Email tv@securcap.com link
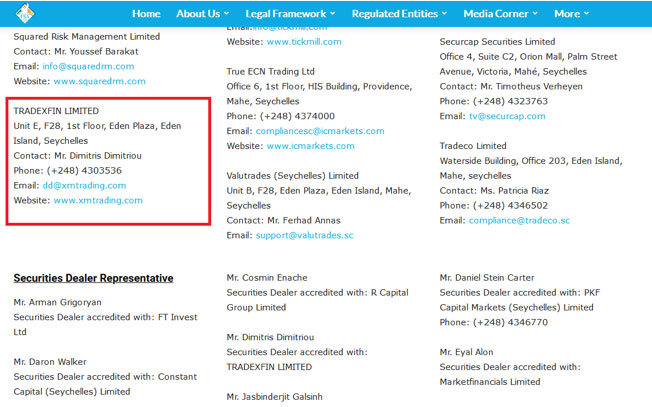Image resolution: width=652 pixels, height=407 pixels. click(x=507, y=116)
